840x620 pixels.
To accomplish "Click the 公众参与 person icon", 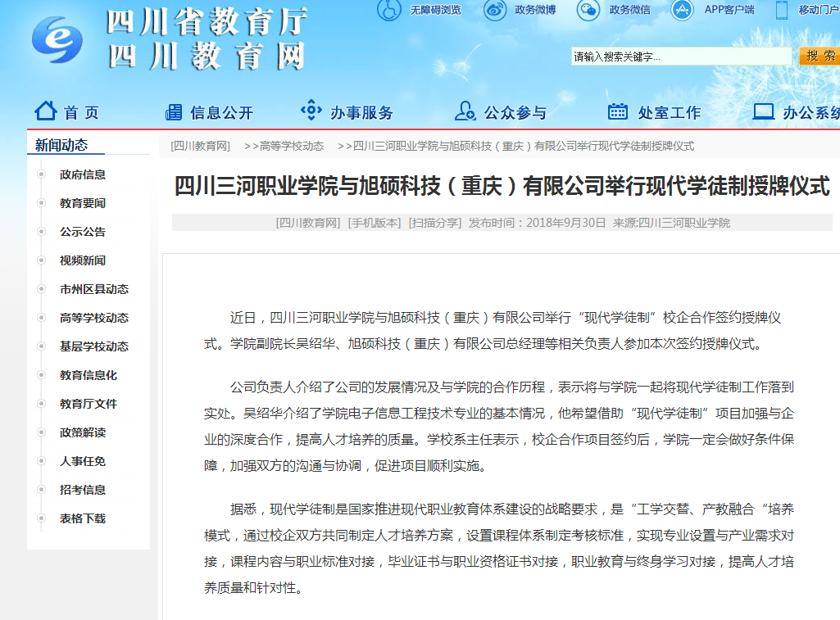I will (x=465, y=111).
